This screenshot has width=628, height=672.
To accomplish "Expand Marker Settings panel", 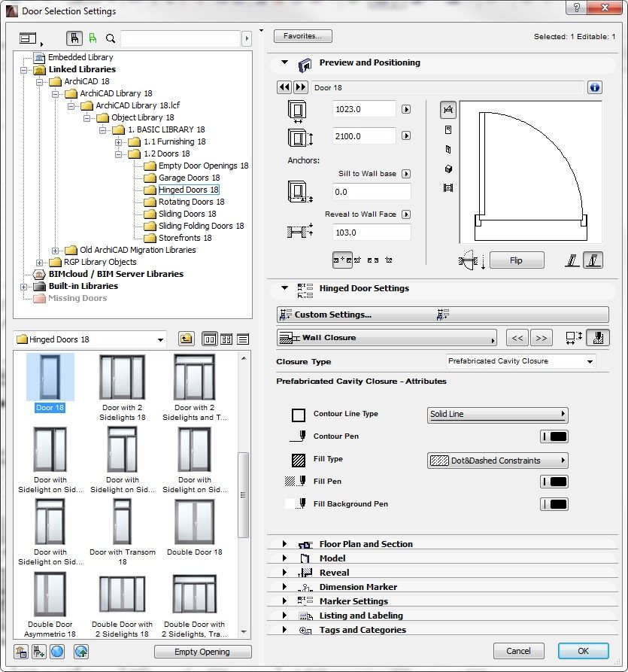I will (284, 601).
